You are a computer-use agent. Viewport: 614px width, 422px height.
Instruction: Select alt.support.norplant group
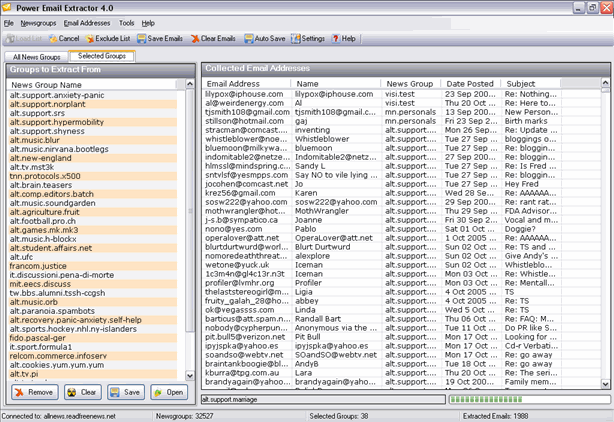point(92,104)
